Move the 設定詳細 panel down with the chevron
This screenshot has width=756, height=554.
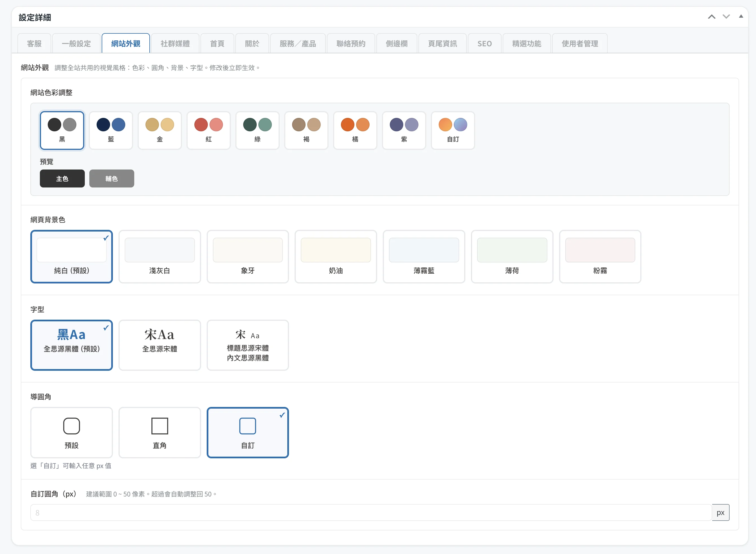(x=726, y=17)
